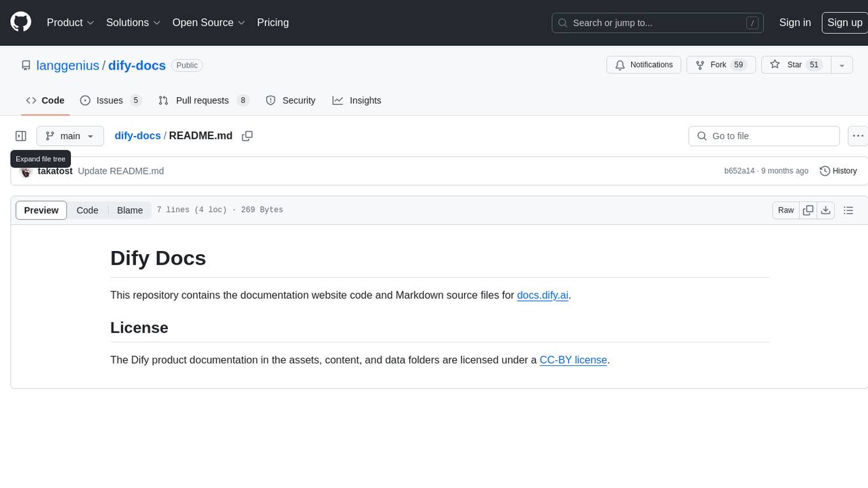Expand the Product menu
This screenshot has height=488, width=868.
tap(70, 22)
